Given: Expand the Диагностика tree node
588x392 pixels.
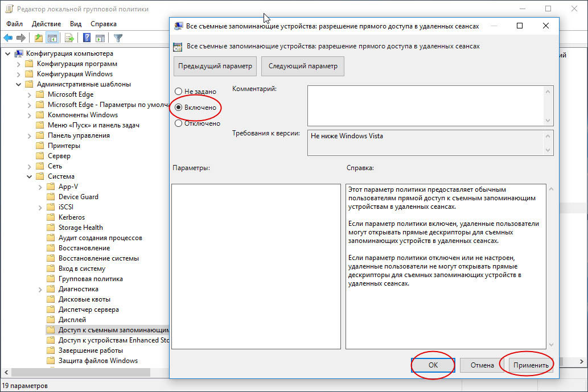Looking at the screenshot, I should 40,290.
